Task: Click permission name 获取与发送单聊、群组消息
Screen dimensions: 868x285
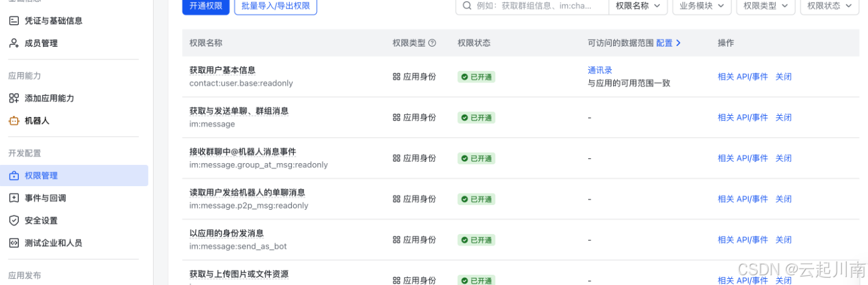Action: (239, 111)
